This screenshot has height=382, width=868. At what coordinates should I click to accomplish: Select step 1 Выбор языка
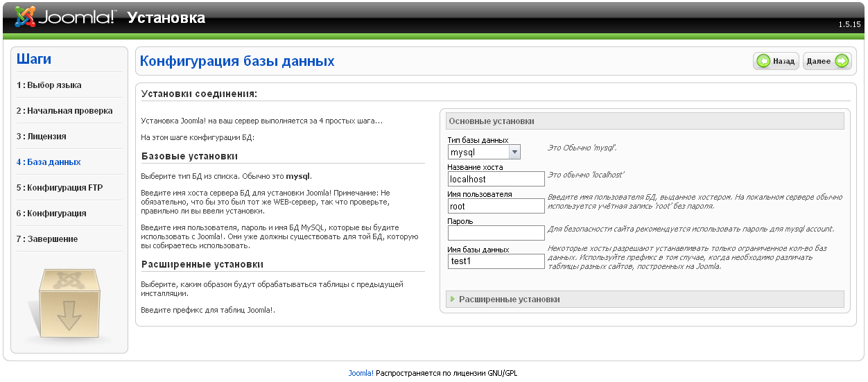[49, 85]
